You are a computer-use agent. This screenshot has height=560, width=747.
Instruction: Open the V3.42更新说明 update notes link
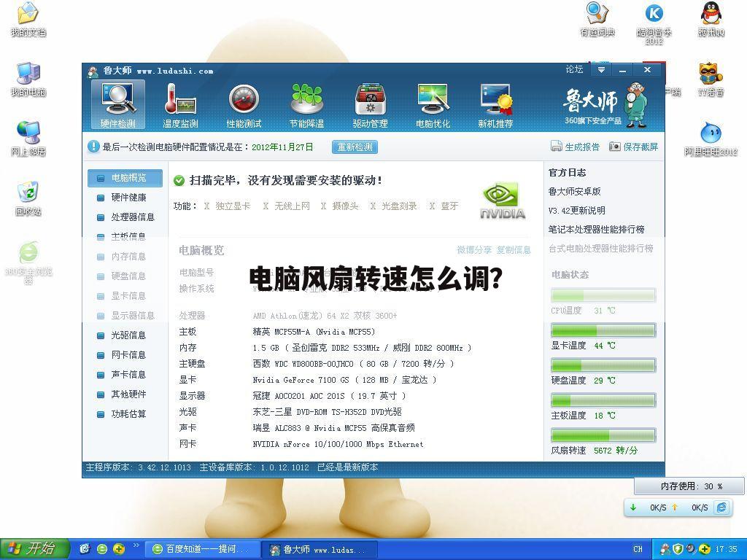pyautogui.click(x=577, y=211)
